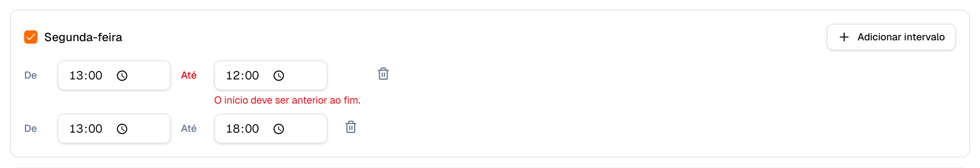This screenshot has width=980, height=168.
Task: Open clock picker for 12:00 end time
Action: tap(278, 76)
